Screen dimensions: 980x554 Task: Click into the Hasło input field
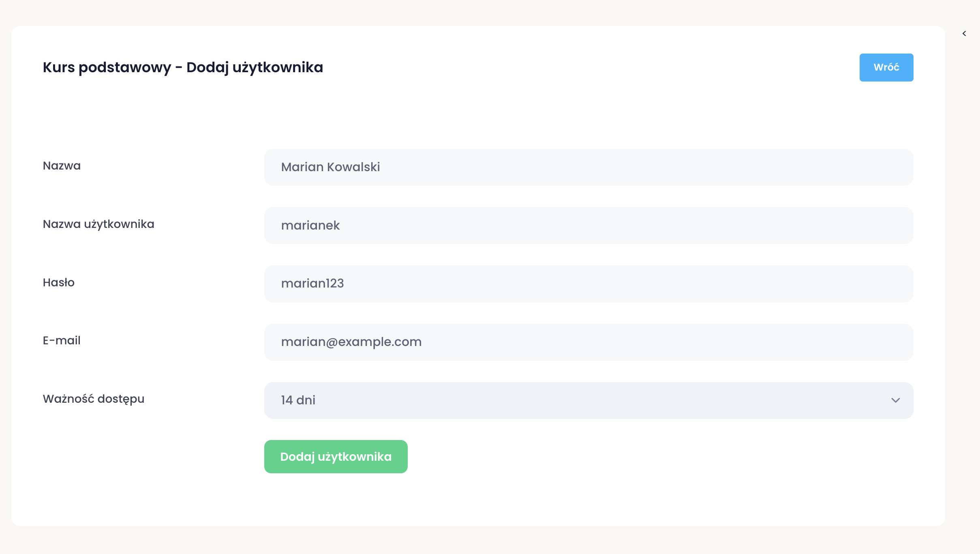coord(588,283)
